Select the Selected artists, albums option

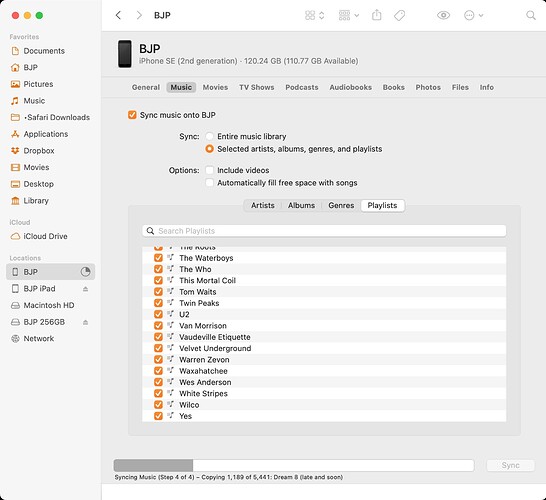click(x=209, y=149)
